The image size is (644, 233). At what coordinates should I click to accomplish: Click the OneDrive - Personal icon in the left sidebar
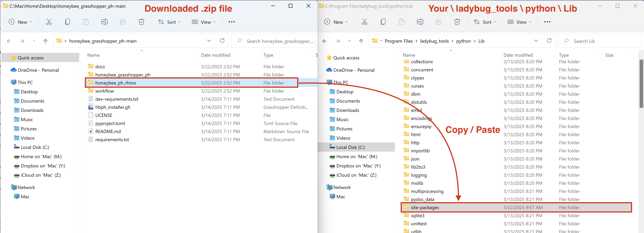[x=13, y=70]
